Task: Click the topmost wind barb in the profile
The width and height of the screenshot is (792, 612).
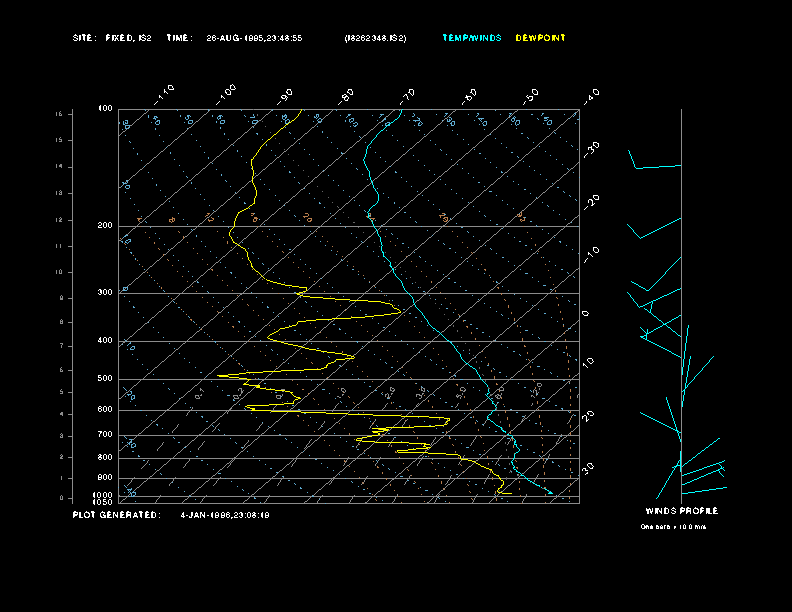Action: (x=655, y=160)
